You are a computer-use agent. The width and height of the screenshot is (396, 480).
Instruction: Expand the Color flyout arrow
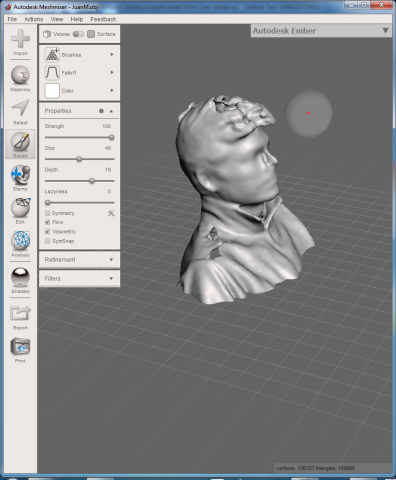(x=112, y=90)
